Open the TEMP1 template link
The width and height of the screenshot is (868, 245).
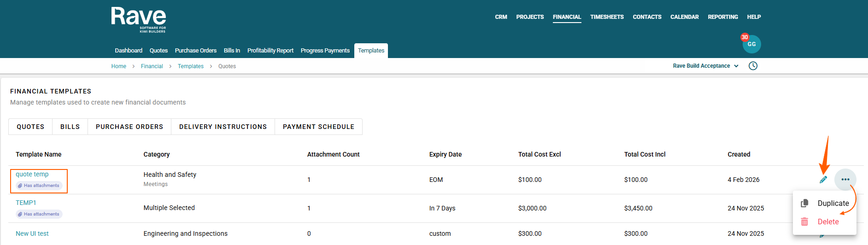coord(26,203)
